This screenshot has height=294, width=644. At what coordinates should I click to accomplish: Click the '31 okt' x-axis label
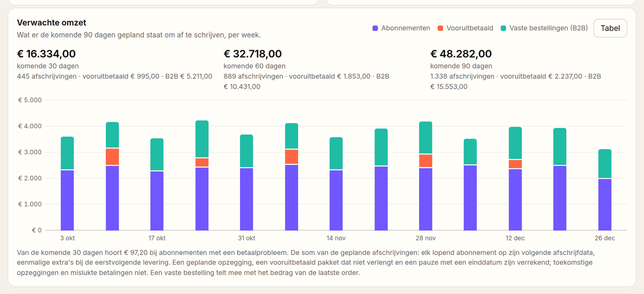click(247, 238)
